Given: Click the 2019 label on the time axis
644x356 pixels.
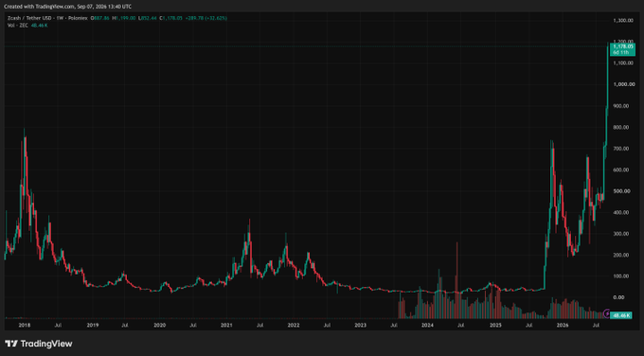Looking at the screenshot, I should point(93,325).
